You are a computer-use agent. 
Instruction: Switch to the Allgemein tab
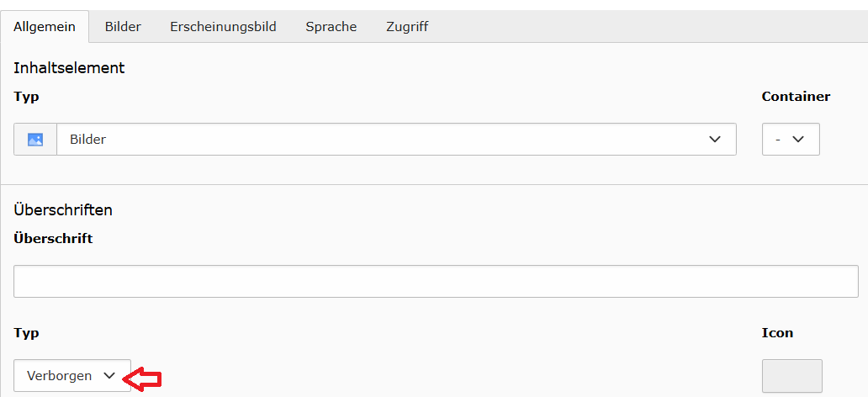click(45, 27)
